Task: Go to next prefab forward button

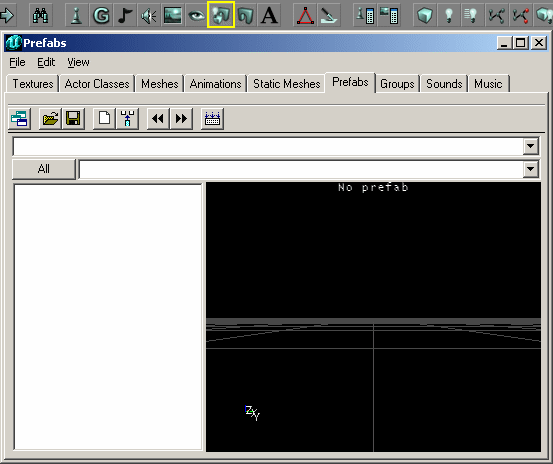Action: 181,118
